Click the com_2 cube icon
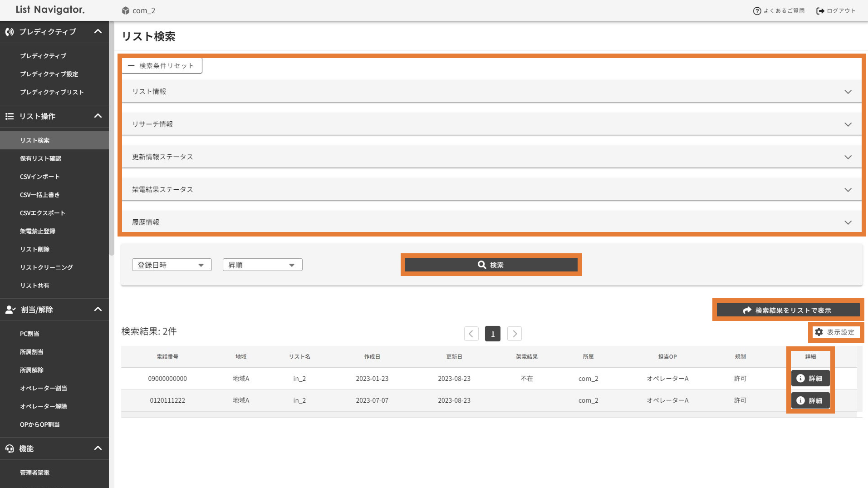Image resolution: width=868 pixels, height=488 pixels. coord(126,10)
